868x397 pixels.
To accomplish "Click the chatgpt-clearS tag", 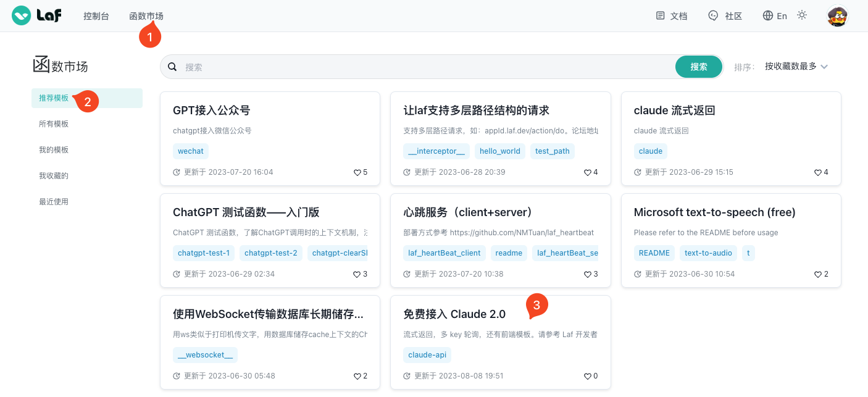I will (x=338, y=253).
